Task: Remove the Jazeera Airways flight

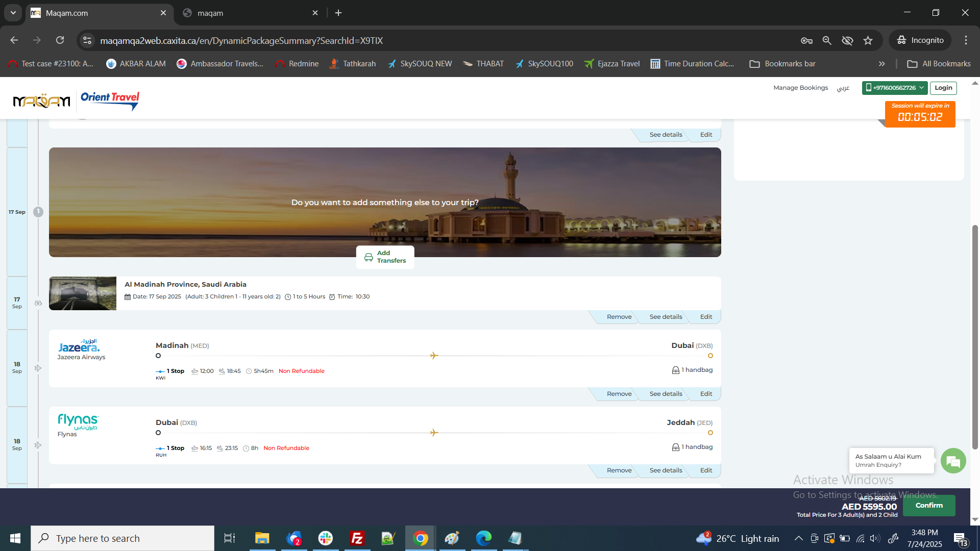Action: (x=619, y=394)
